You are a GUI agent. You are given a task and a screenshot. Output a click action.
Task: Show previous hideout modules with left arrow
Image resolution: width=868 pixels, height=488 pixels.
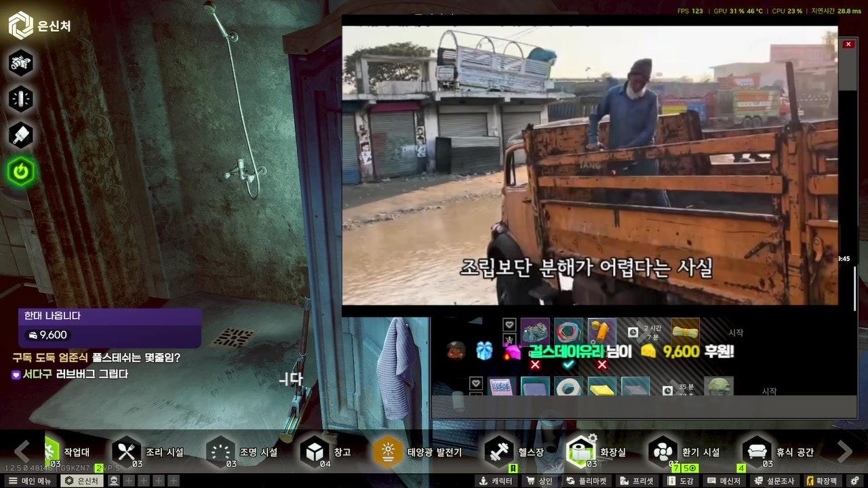coord(22,451)
